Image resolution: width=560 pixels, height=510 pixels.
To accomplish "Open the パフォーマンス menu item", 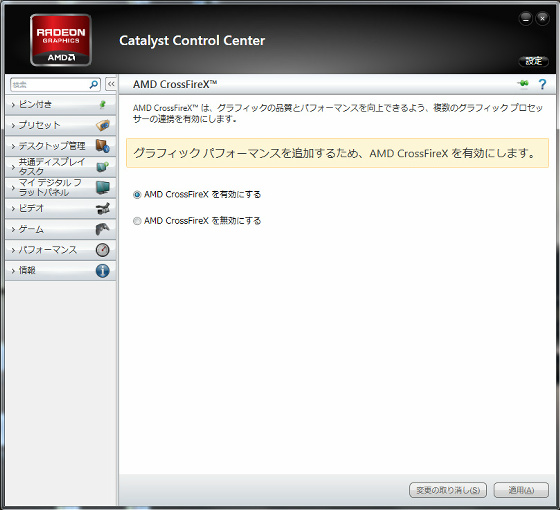I will click(61, 250).
